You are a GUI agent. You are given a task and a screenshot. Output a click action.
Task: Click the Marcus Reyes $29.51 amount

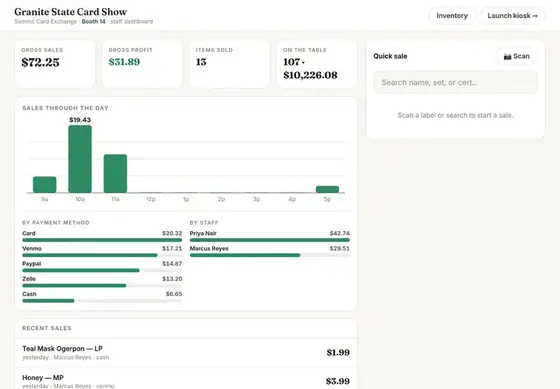(340, 248)
